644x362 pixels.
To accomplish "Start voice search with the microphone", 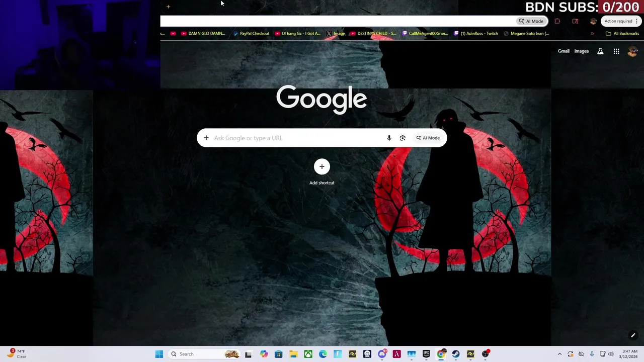I will tap(389, 138).
